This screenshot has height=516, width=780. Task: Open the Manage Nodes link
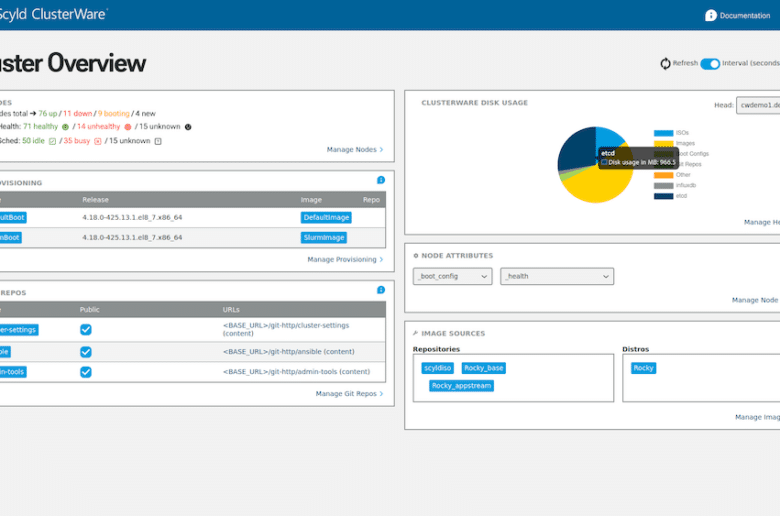[x=355, y=149]
